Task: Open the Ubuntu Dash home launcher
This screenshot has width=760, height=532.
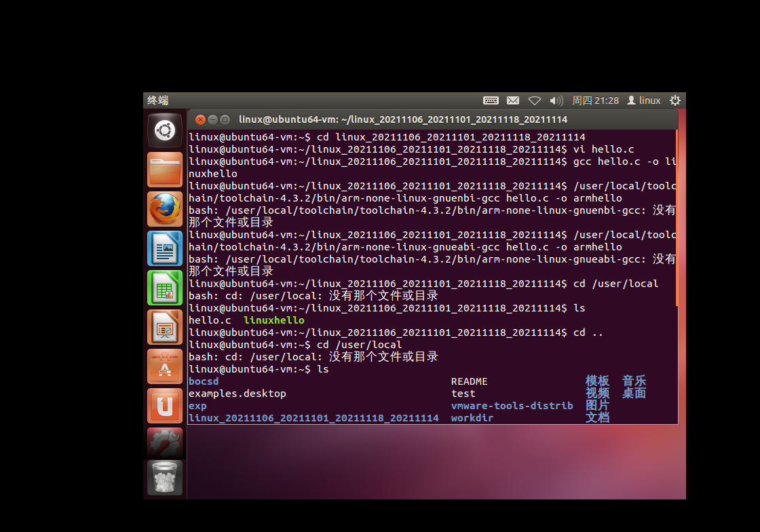Action: (x=165, y=130)
